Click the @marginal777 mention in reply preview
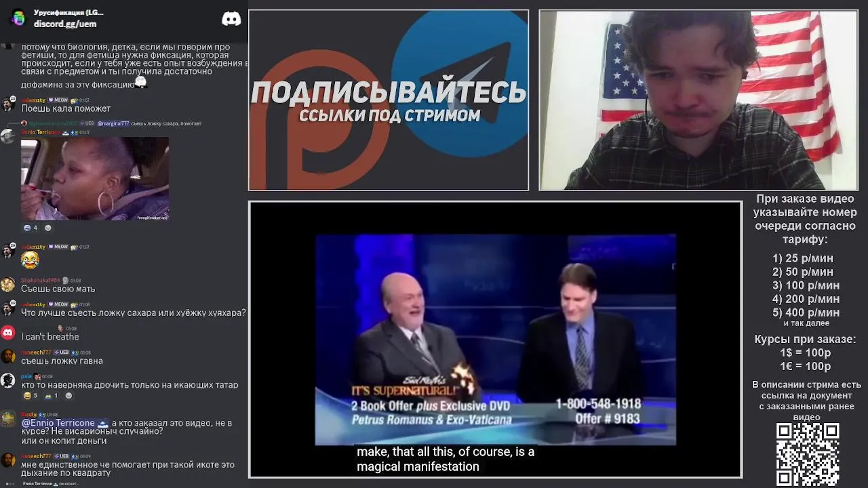Screen dimensions: 868x488 113,123
